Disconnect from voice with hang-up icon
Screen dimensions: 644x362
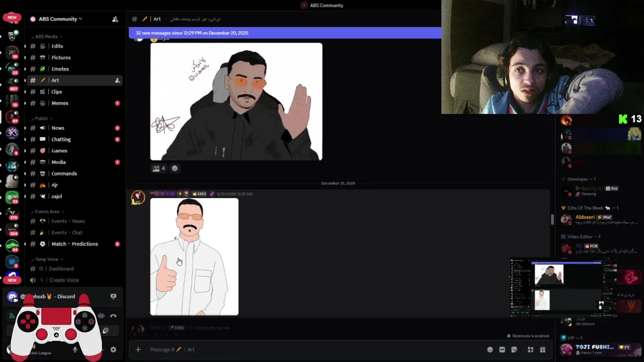click(113, 316)
